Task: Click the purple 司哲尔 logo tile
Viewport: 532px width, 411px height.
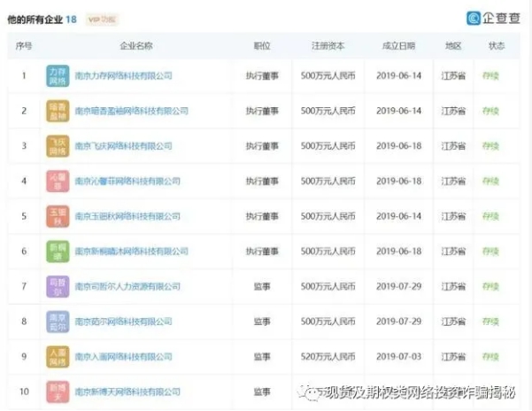Action: point(58,286)
